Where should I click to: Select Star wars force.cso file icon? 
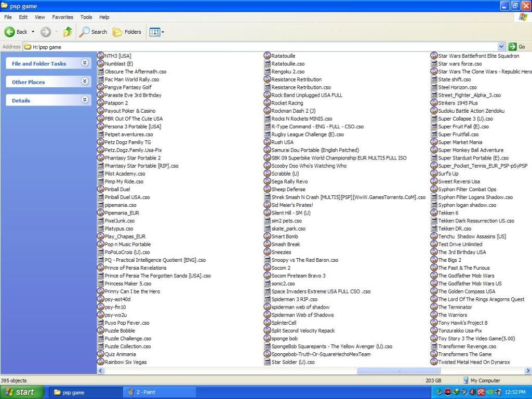[434, 63]
